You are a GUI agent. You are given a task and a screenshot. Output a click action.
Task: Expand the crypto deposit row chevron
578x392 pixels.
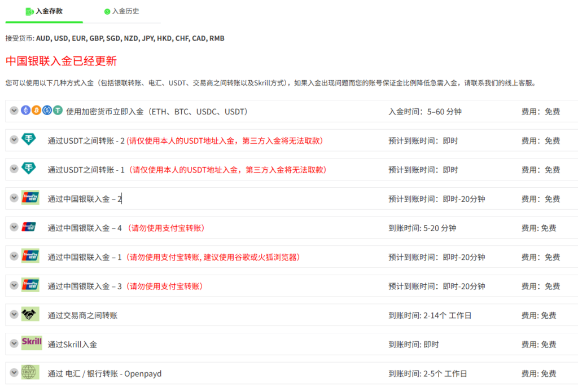(14, 111)
